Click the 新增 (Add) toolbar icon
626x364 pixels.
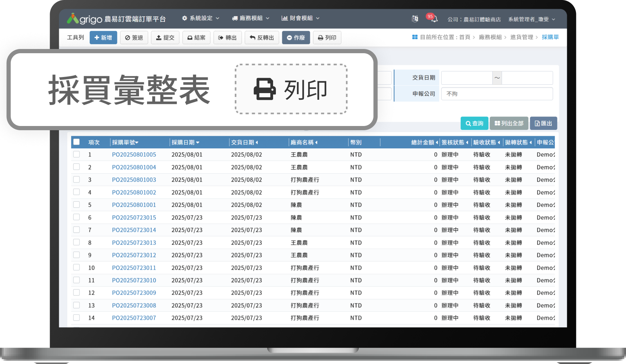[x=103, y=37]
